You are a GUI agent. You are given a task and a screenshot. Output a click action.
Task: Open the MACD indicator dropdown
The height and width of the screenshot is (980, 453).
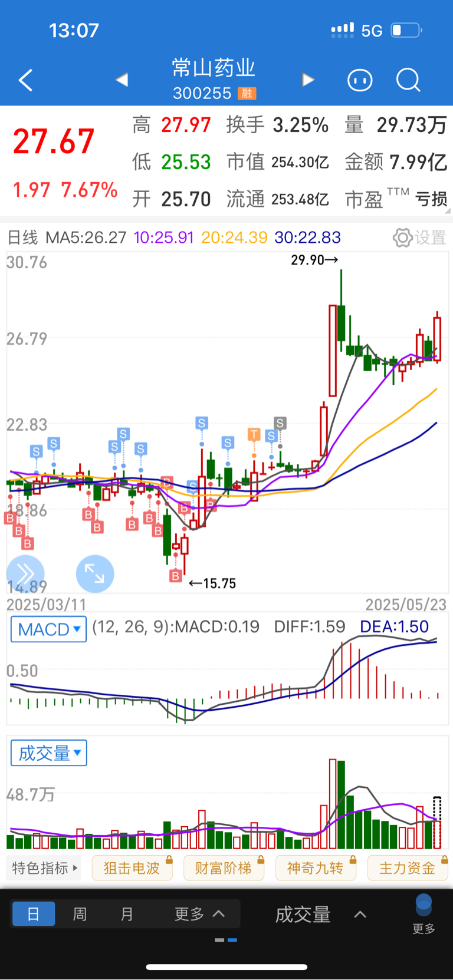point(49,629)
